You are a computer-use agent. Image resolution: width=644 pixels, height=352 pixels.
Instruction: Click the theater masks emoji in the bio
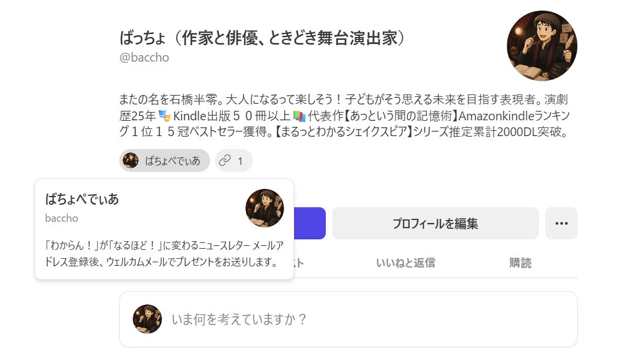pyautogui.click(x=164, y=116)
